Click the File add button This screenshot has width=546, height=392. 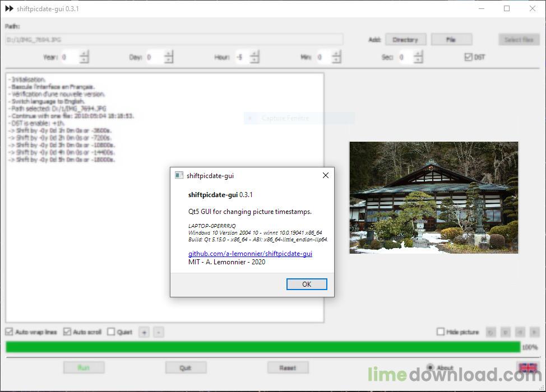(451, 40)
